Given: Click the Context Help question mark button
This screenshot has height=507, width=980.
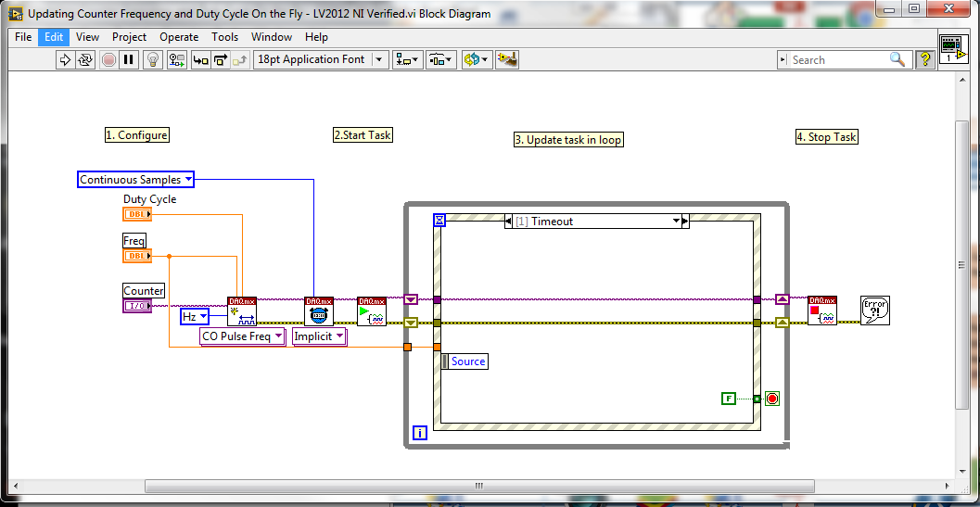Looking at the screenshot, I should 925,60.
